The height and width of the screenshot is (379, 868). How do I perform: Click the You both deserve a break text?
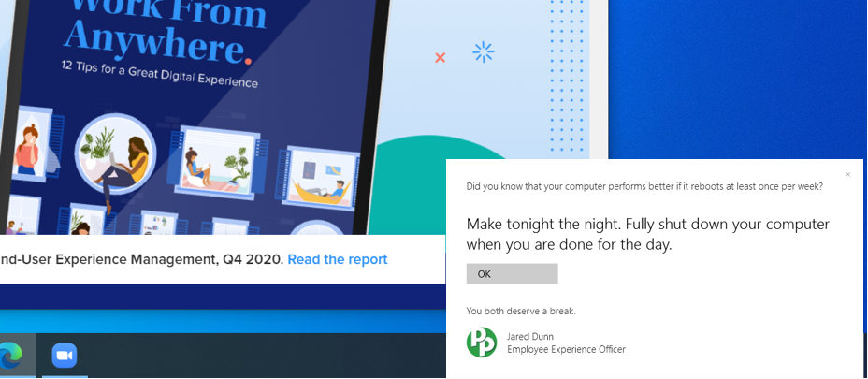521,311
